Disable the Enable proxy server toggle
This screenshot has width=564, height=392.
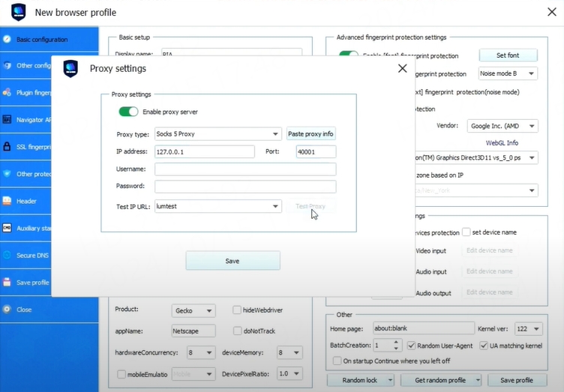[128, 112]
